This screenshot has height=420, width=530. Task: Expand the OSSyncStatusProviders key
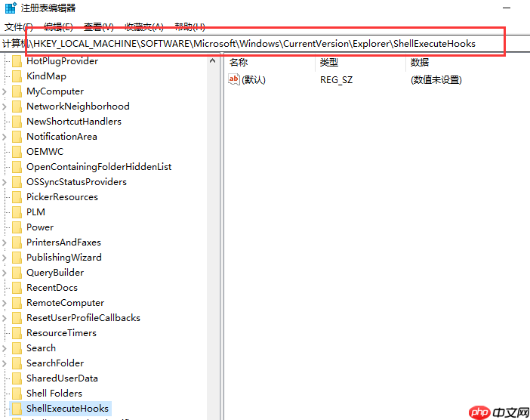(5, 182)
